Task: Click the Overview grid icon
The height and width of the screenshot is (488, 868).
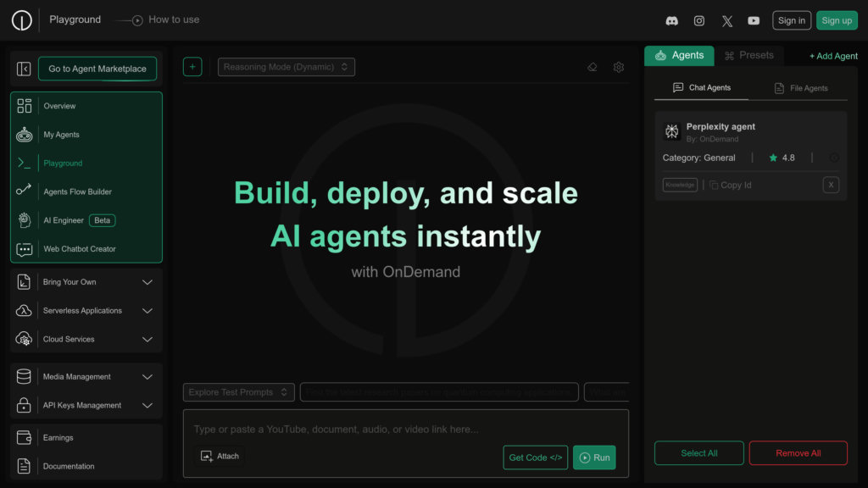Action: coord(25,106)
